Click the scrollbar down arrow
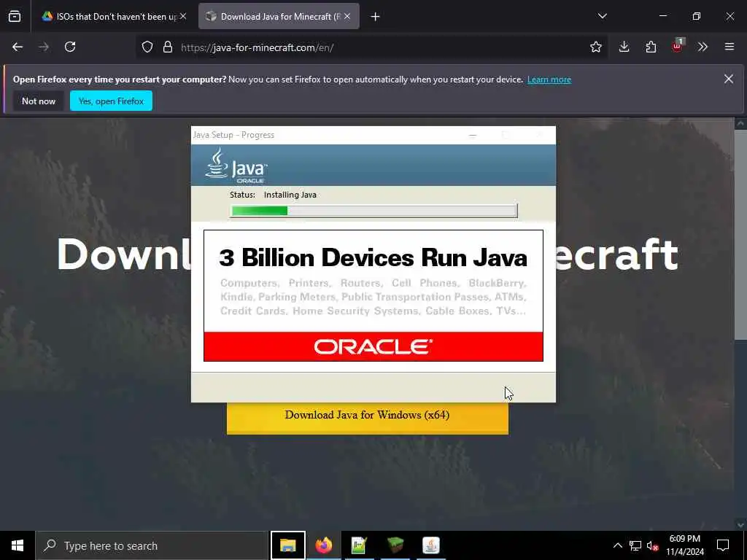 pyautogui.click(x=740, y=525)
